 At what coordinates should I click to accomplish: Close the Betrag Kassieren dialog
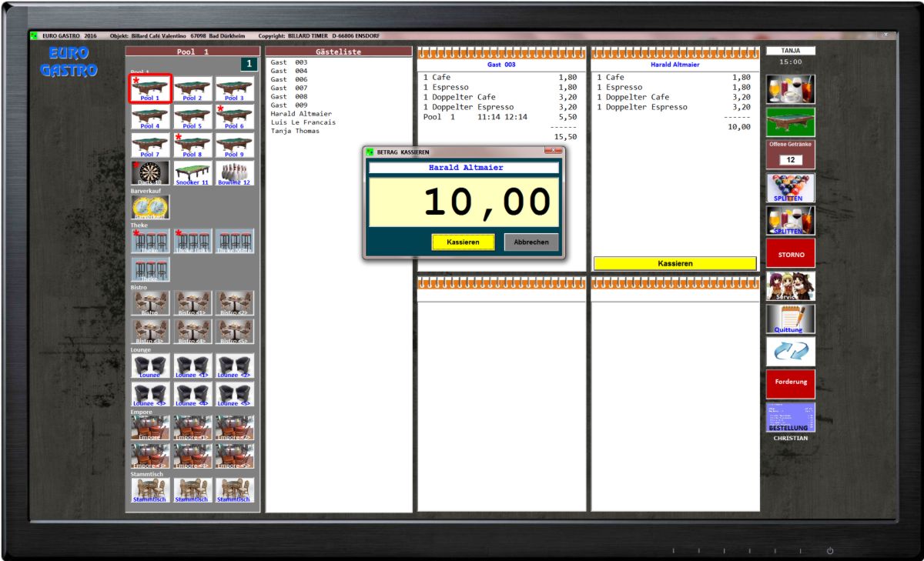553,152
